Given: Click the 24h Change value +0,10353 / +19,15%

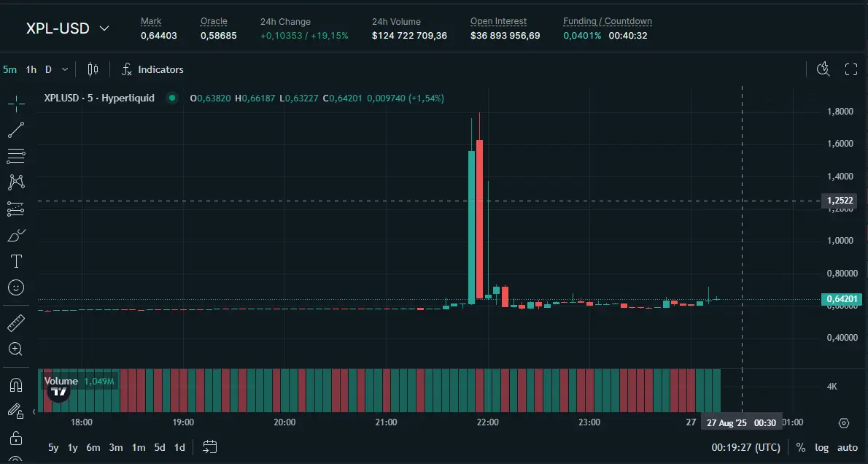Looking at the screenshot, I should (304, 36).
